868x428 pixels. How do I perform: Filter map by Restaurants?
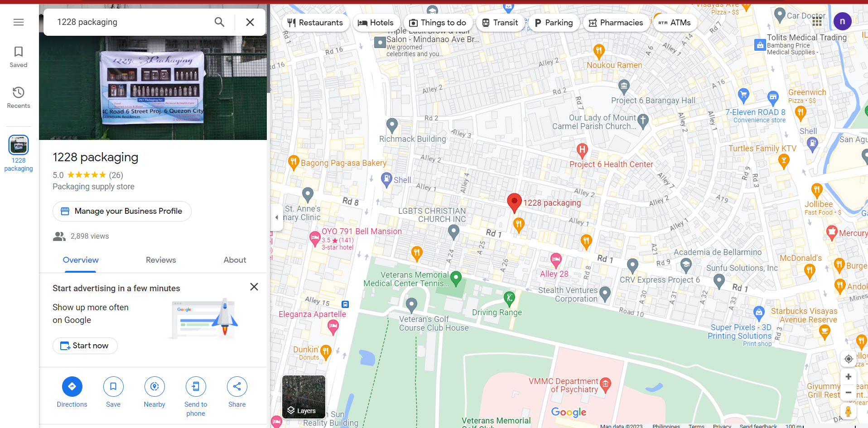(315, 23)
